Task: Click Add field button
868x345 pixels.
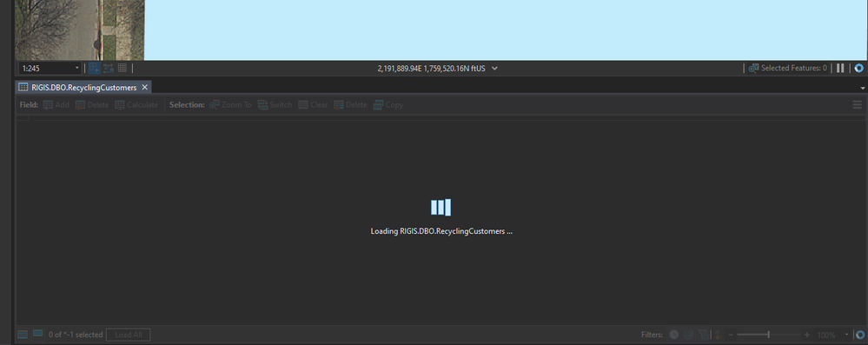Action: coord(56,104)
